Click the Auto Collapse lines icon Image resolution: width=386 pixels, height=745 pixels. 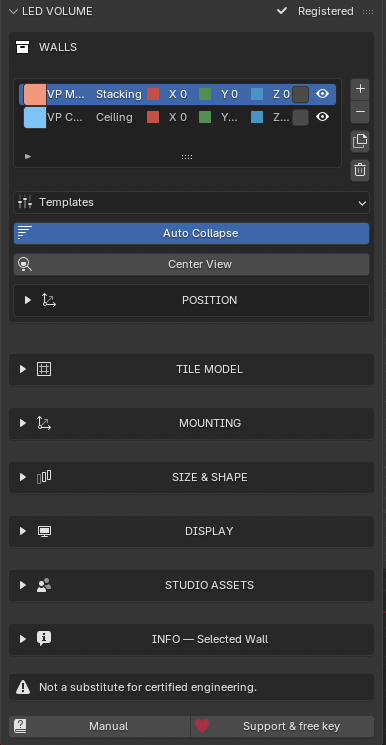pyautogui.click(x=24, y=233)
